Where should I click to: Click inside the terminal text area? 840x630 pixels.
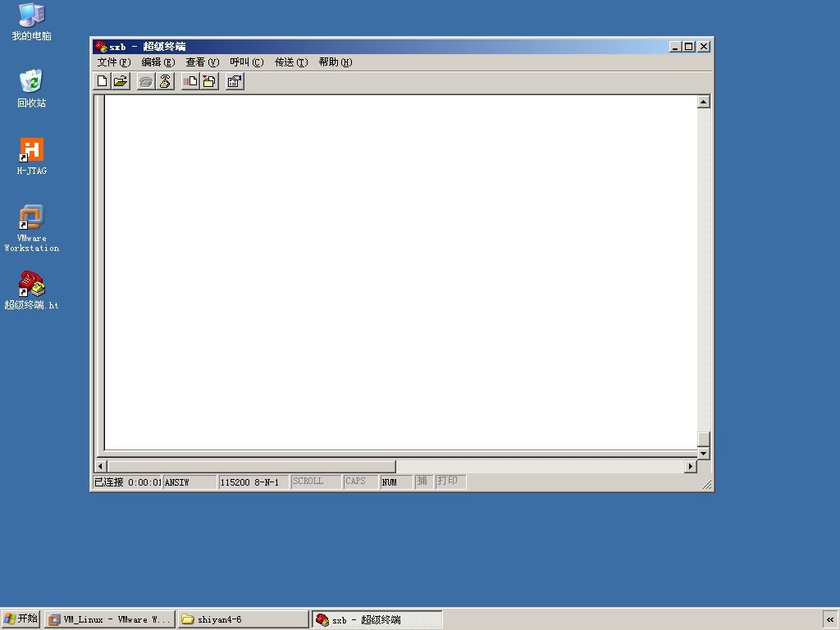(400, 272)
